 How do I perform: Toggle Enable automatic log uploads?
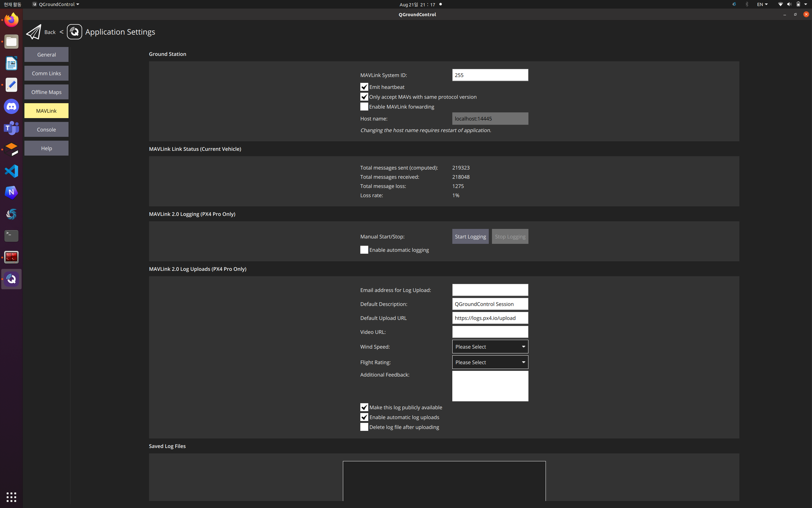click(x=364, y=417)
